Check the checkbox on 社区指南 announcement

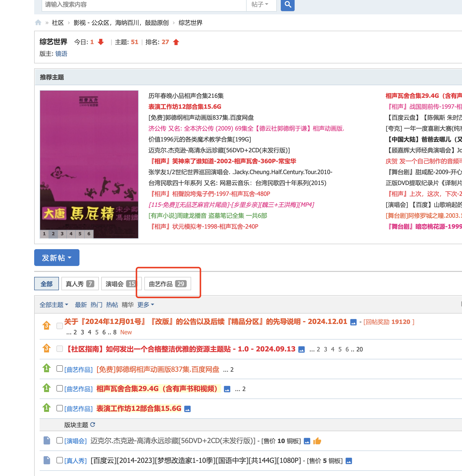(x=59, y=349)
